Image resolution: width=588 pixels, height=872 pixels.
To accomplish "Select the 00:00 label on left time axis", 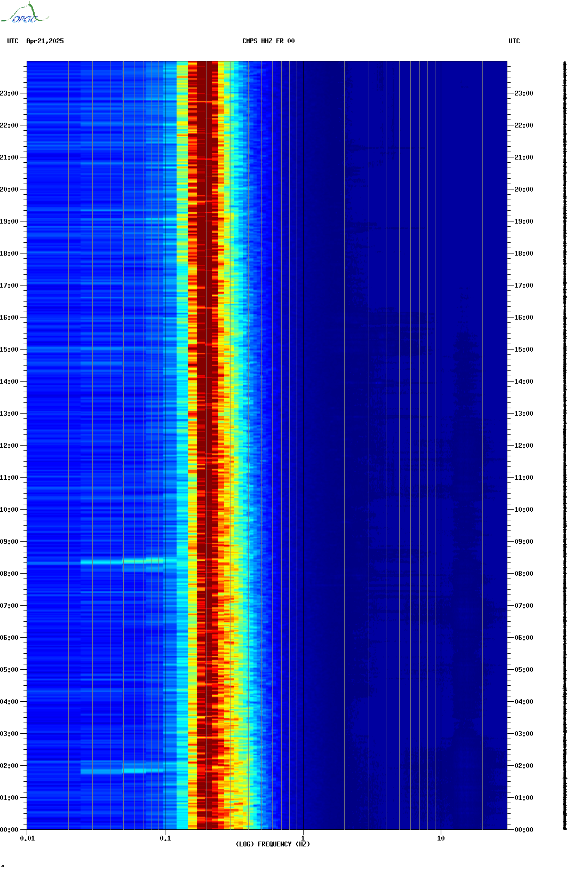I will [10, 830].
